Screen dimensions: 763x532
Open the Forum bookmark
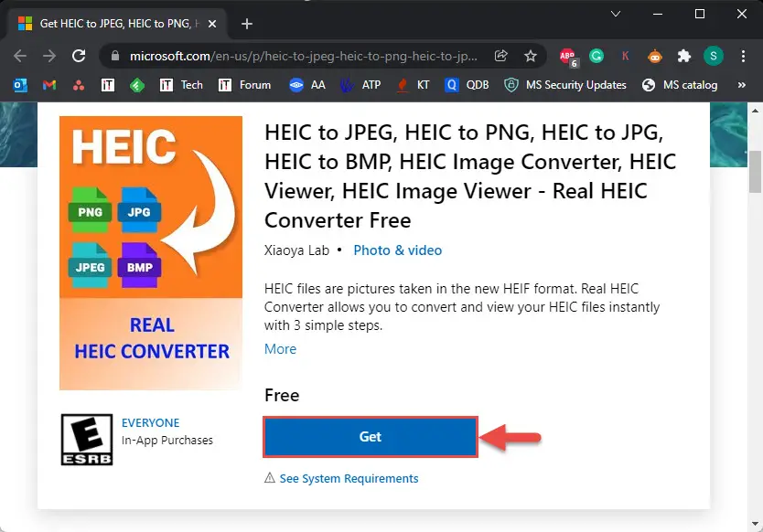point(244,85)
